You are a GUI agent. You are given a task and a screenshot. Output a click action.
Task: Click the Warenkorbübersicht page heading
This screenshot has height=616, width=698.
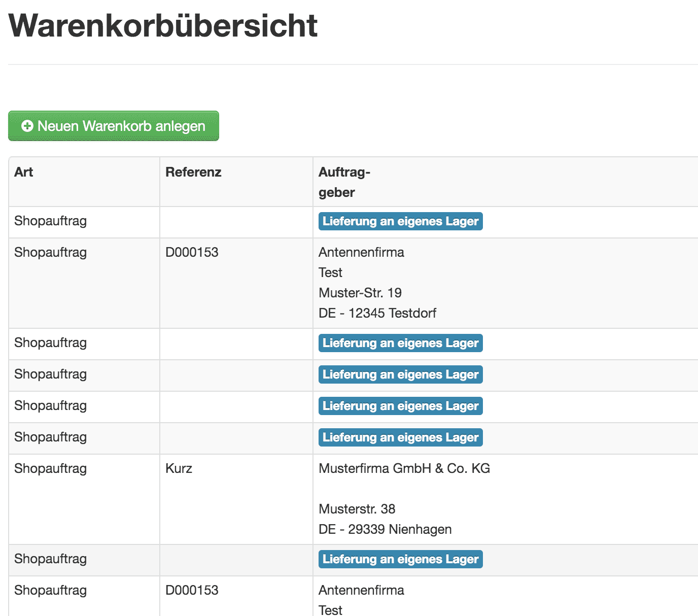point(163,25)
